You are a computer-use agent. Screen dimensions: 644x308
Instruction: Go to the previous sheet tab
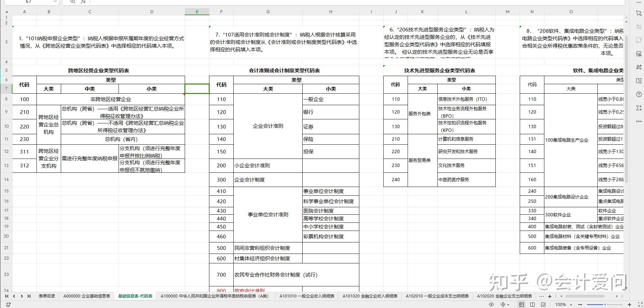[x=14, y=296]
